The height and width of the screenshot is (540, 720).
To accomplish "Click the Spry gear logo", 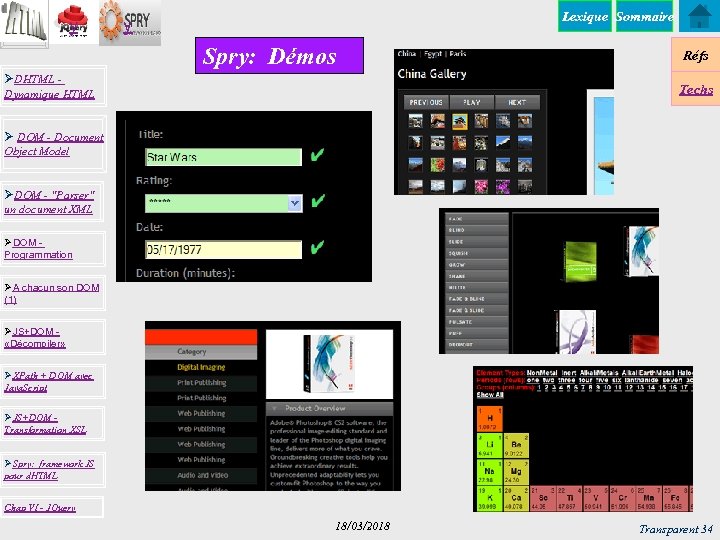I will (130, 22).
